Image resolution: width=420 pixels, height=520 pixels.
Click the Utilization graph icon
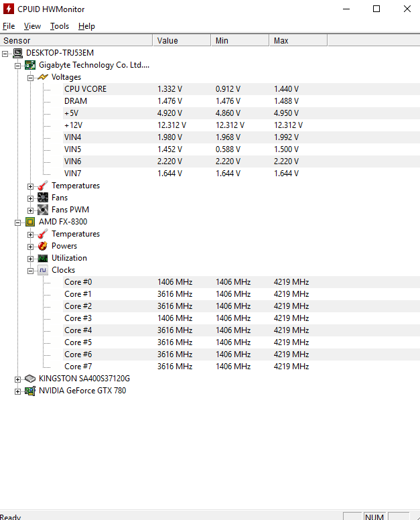pyautogui.click(x=43, y=258)
